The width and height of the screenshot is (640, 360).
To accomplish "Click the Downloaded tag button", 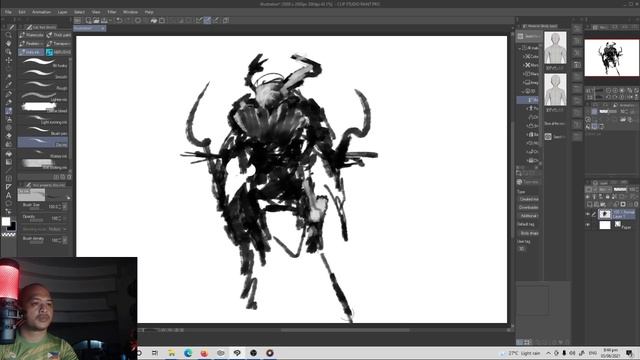I will point(529,207).
